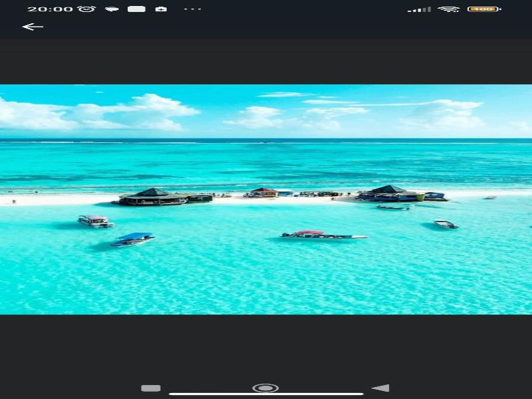Screen dimensions: 532x399
Task: Tap the 20:00 clock in status bar
Action: pyautogui.click(x=50, y=9)
